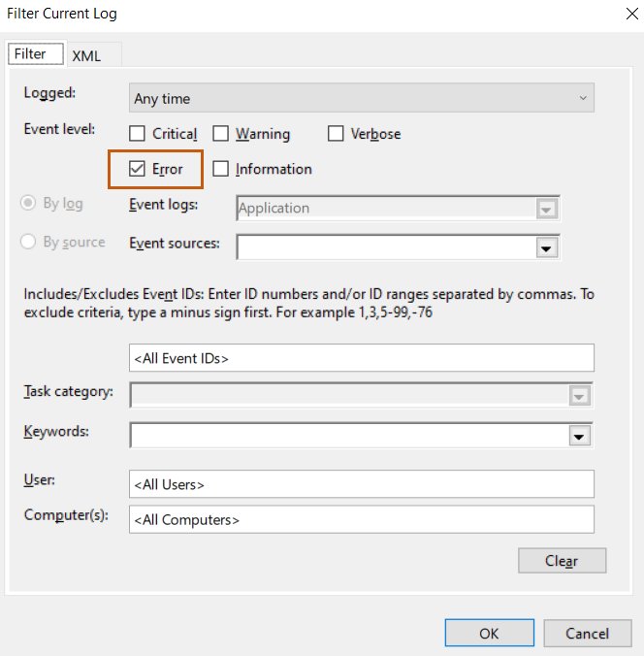This screenshot has height=656, width=644.
Task: Focus the Computer(s) text field
Action: 361,520
